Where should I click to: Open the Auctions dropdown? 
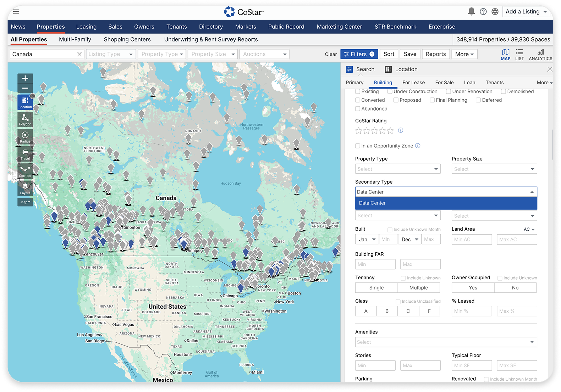(264, 54)
